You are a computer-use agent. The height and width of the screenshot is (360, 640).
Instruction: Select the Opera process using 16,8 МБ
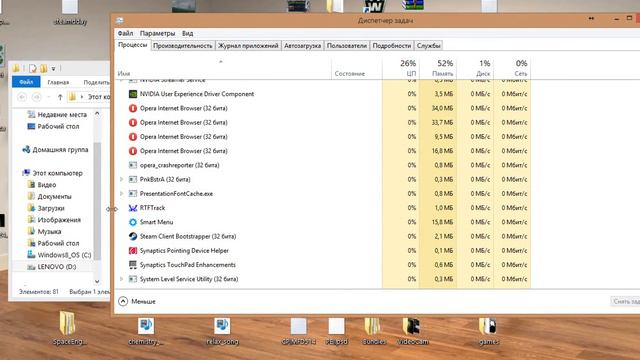(323, 151)
